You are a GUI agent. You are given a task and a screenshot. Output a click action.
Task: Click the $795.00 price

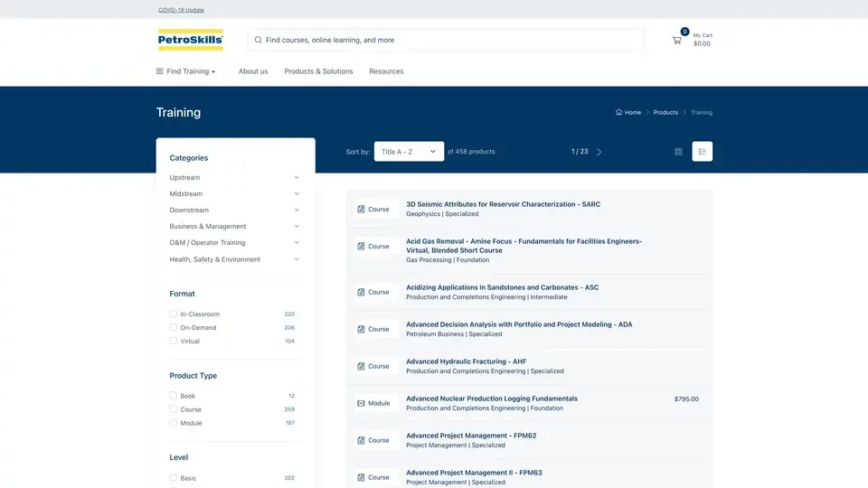pos(686,399)
